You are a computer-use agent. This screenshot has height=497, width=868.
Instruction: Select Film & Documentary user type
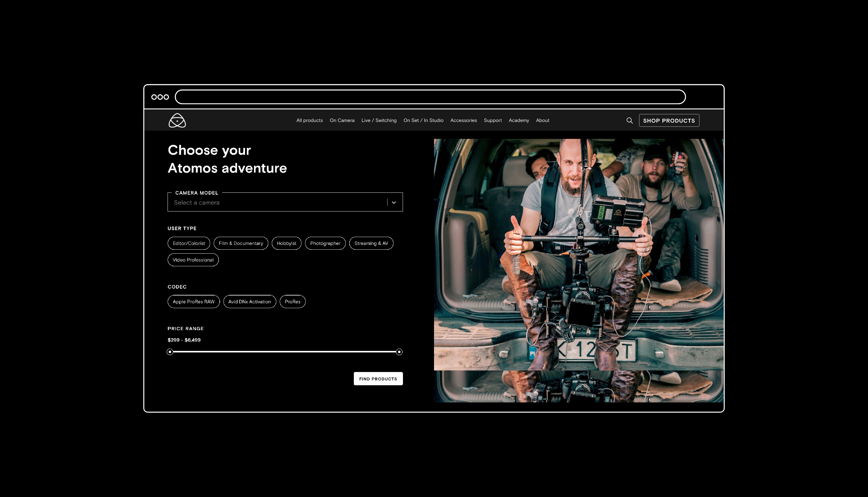[x=241, y=243]
